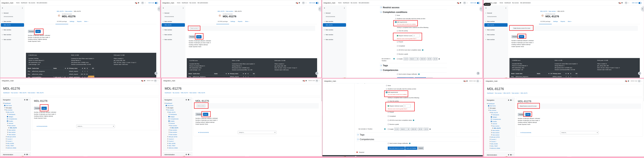The width and height of the screenshot is (644, 158).
Task: Open Reports tab in Boost Mark as done panel
Action: click(x=240, y=21)
